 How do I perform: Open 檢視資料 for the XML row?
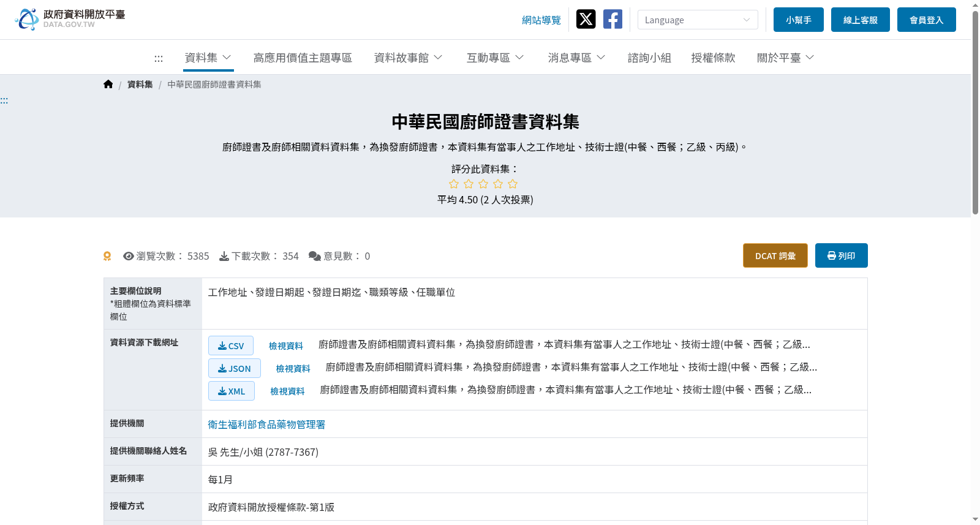click(288, 391)
